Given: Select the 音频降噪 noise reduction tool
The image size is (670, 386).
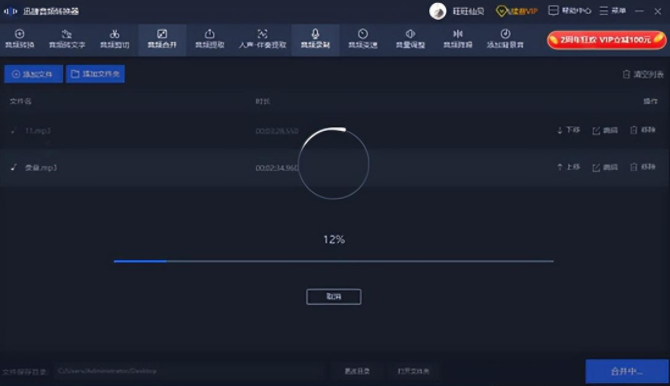Looking at the screenshot, I should coord(458,39).
